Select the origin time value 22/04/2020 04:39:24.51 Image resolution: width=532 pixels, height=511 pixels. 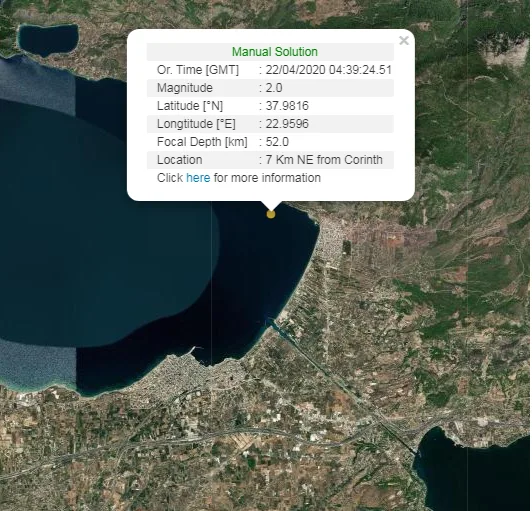(328, 70)
